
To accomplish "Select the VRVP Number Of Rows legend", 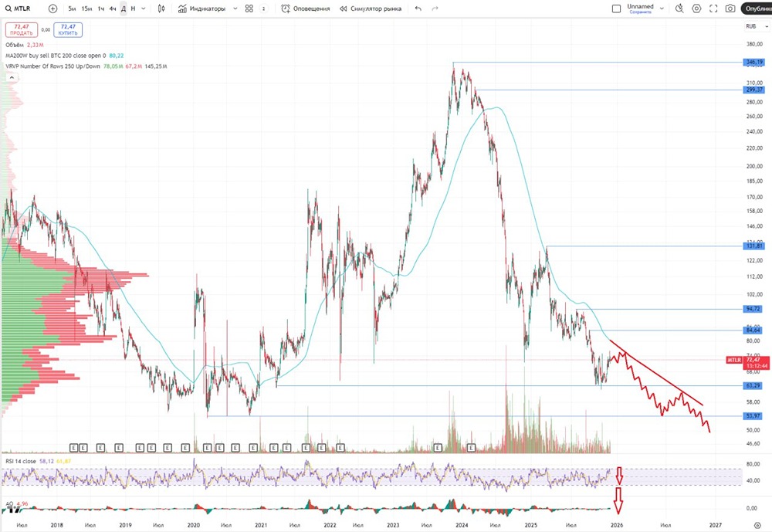I will 86,66.
